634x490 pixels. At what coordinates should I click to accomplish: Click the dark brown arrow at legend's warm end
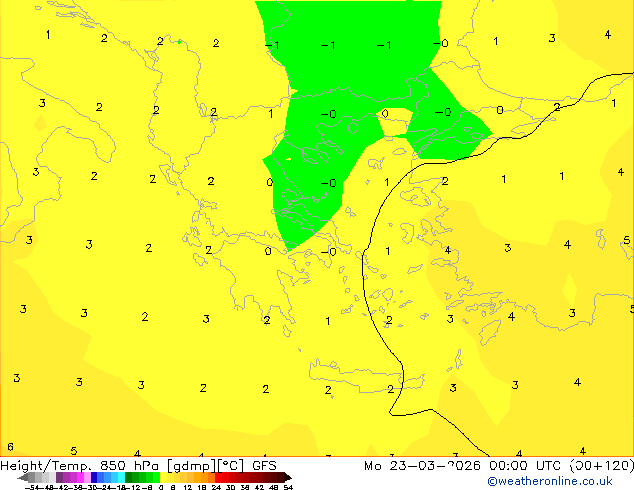(288, 477)
